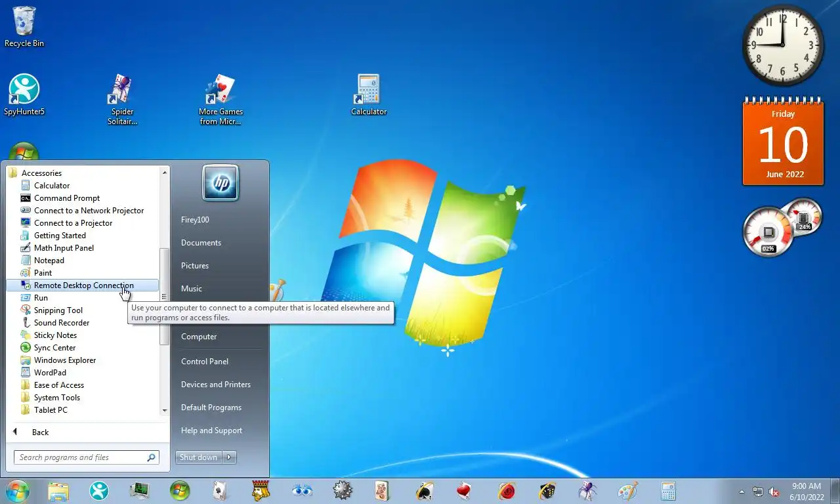This screenshot has height=504, width=840.
Task: Open the king card game taskbar icon
Action: pos(261,491)
